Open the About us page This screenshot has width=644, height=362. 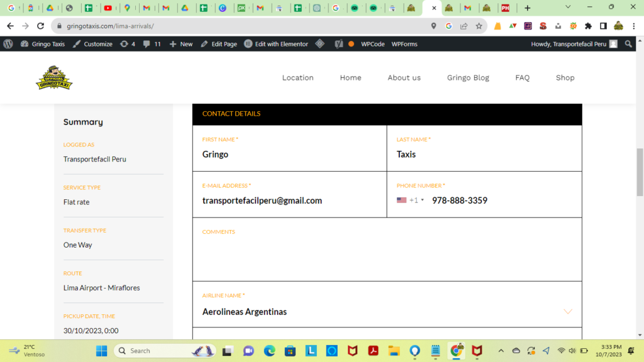pyautogui.click(x=404, y=77)
